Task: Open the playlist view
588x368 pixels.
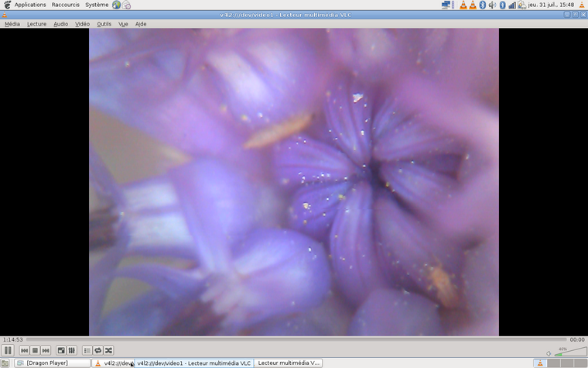Action: (x=87, y=351)
